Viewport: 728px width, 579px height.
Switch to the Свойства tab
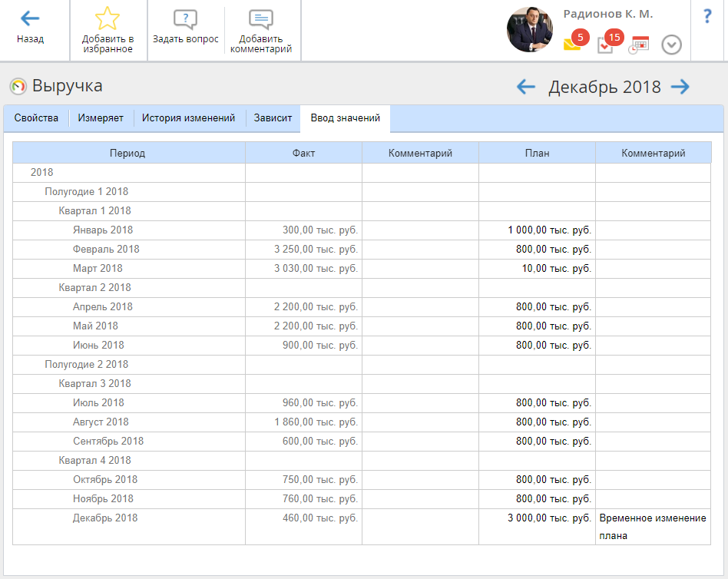(36, 118)
